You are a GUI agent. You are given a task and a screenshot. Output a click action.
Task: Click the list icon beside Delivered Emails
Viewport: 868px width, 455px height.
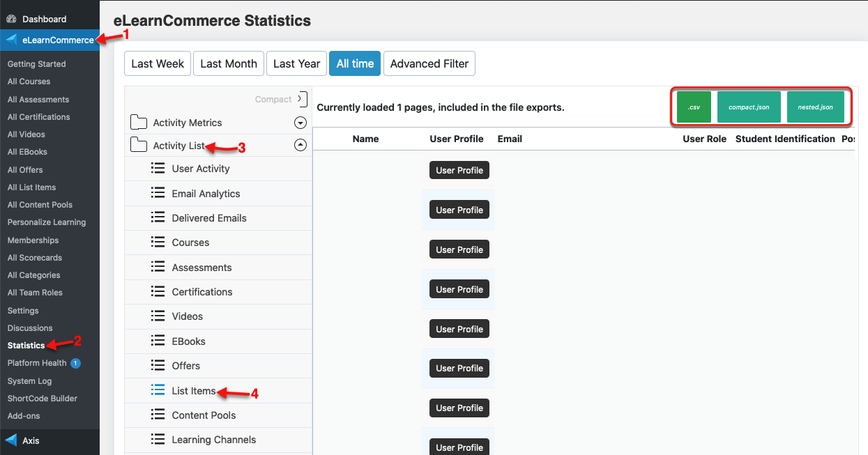tap(158, 218)
